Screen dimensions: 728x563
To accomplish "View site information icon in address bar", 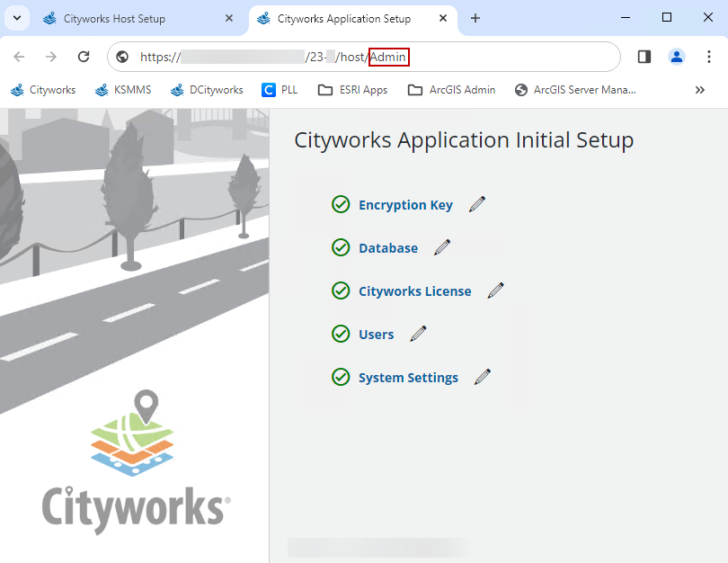I will click(122, 57).
